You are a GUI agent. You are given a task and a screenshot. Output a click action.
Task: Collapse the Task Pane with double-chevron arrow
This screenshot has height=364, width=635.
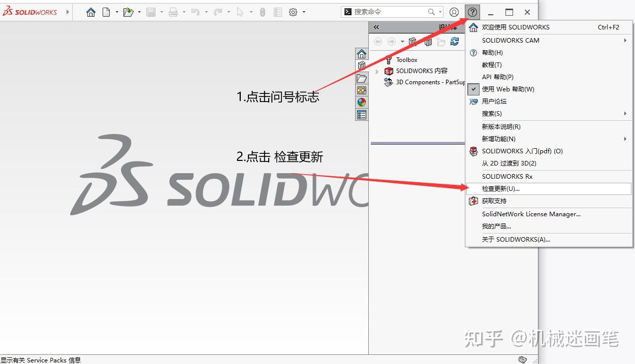376,27
